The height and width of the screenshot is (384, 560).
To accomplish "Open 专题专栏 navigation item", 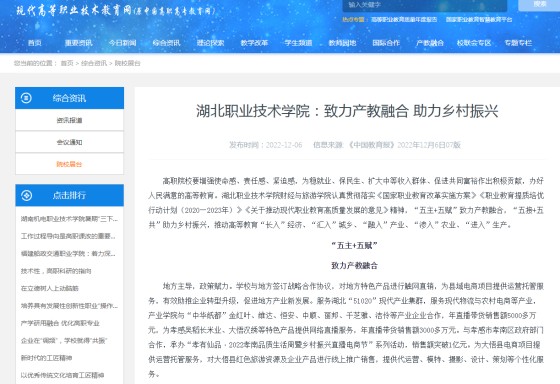I will click(x=518, y=43).
